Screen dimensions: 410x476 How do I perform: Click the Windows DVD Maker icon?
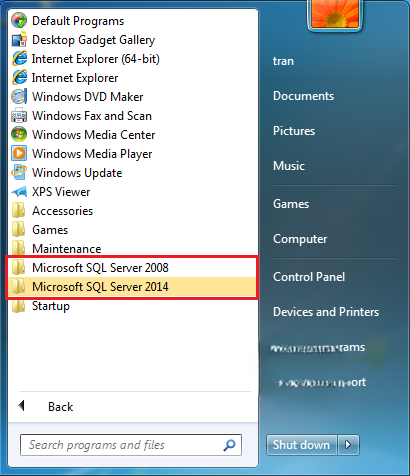point(19,97)
